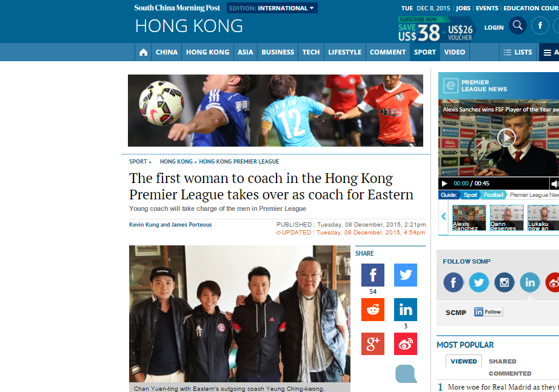
Task: Expand the Edition International dropdown
Action: pos(272,8)
